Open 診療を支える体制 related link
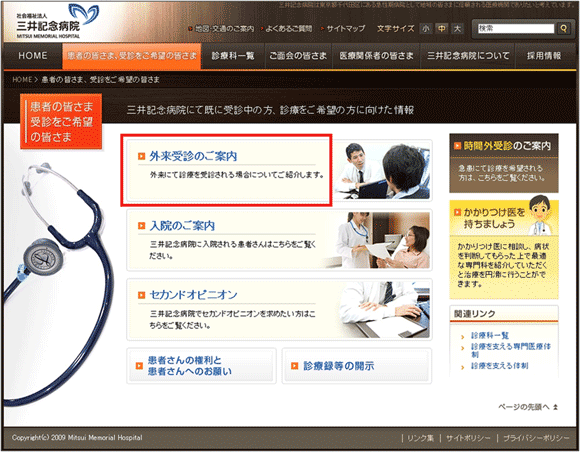 (x=499, y=366)
